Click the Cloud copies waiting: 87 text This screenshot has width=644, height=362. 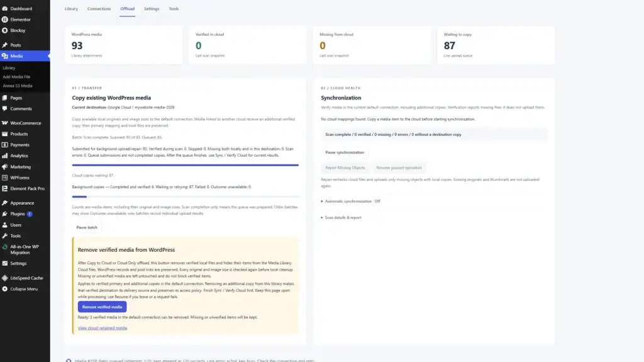click(93, 175)
